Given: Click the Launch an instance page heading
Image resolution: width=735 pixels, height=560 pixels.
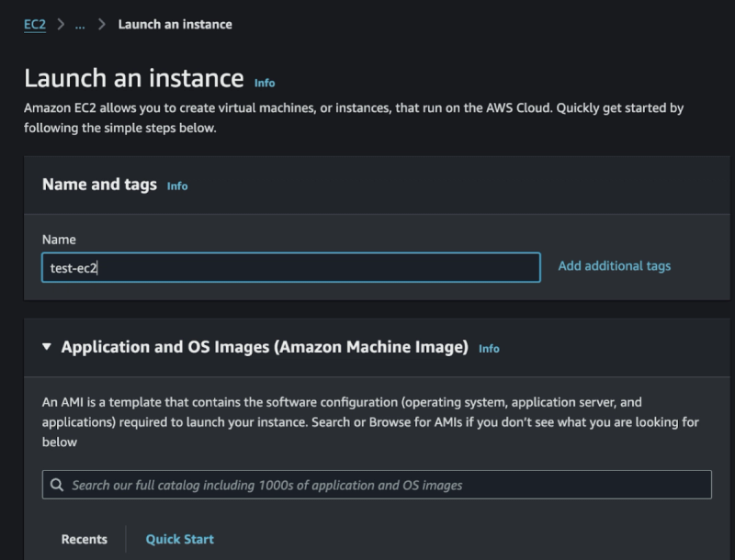Looking at the screenshot, I should coord(134,78).
